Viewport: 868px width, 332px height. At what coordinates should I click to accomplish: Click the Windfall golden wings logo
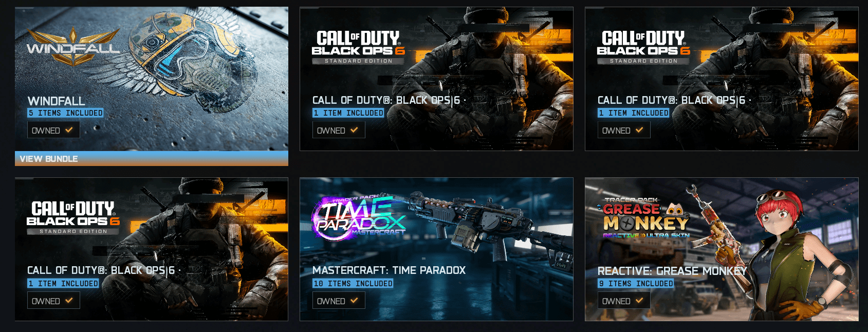coord(73,46)
